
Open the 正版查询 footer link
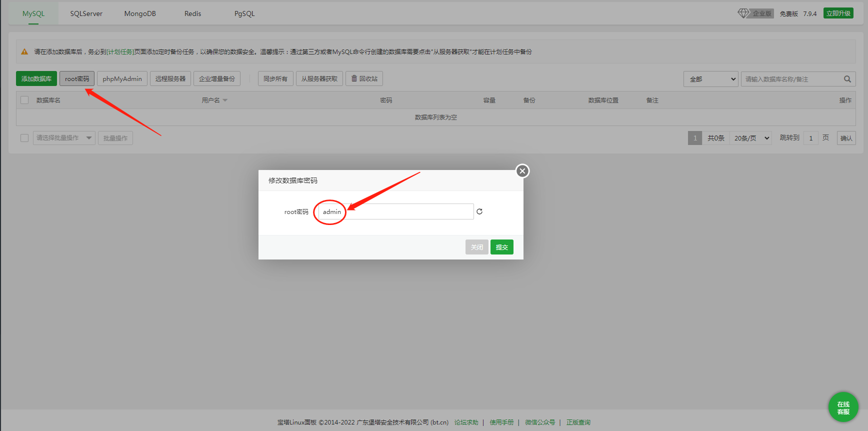[578, 422]
